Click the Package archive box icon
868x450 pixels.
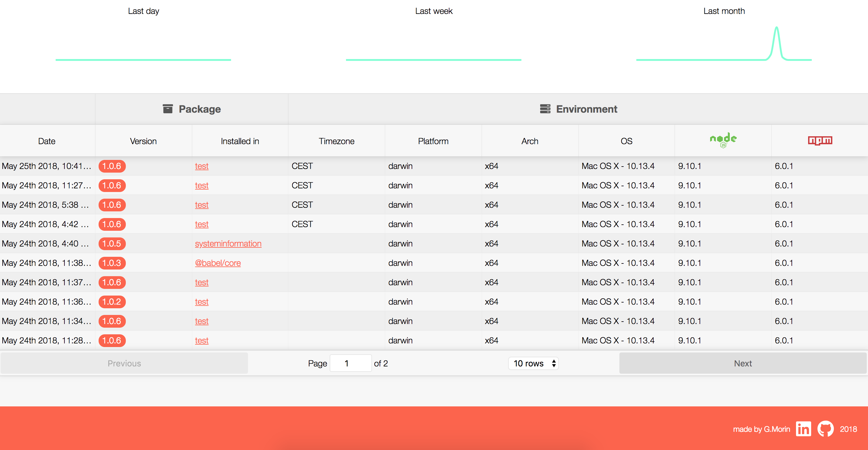click(x=168, y=109)
